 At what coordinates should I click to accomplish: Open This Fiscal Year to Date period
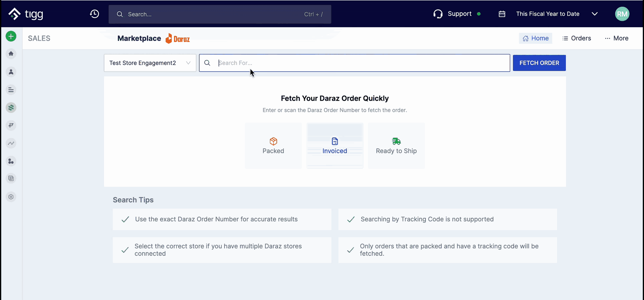tap(548, 14)
